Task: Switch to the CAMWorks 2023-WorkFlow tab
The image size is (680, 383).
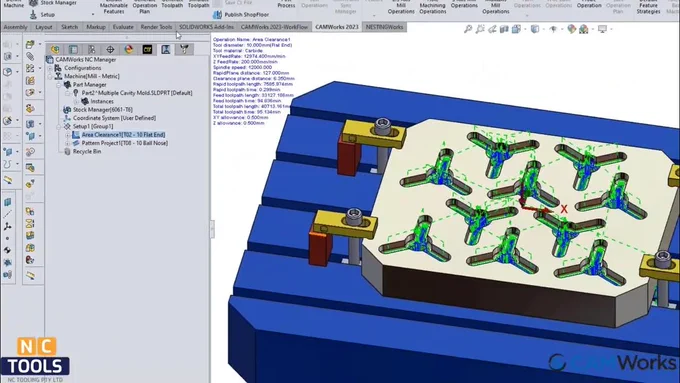Action: (275, 27)
